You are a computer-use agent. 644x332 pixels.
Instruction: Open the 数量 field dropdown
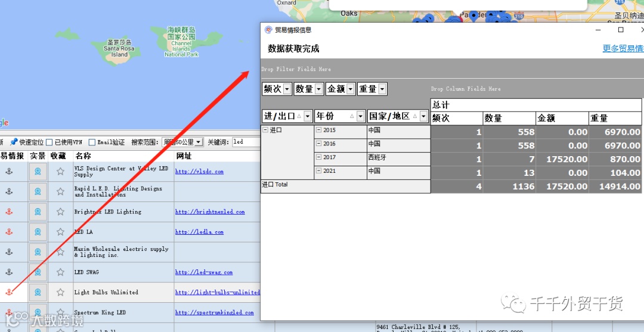tap(318, 89)
